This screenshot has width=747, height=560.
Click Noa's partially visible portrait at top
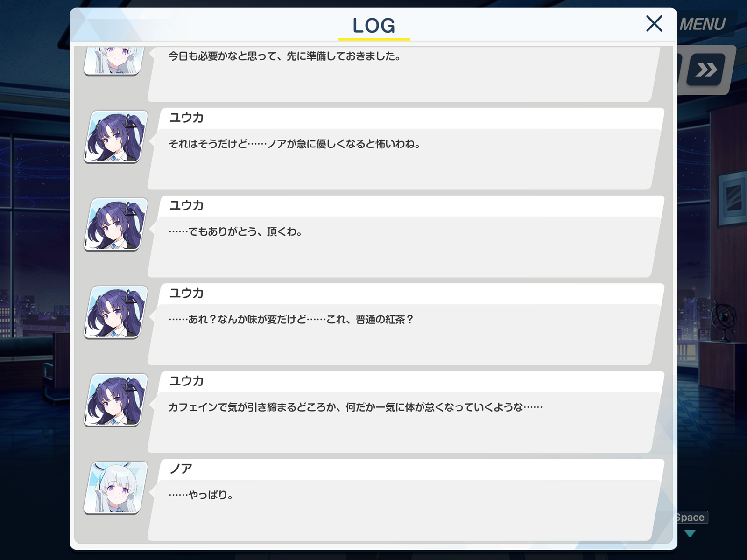pos(113,61)
